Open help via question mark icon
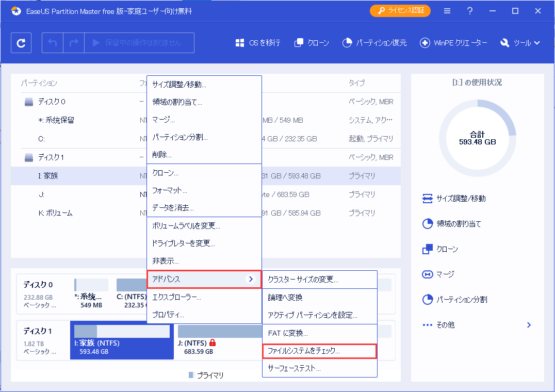 point(470,11)
